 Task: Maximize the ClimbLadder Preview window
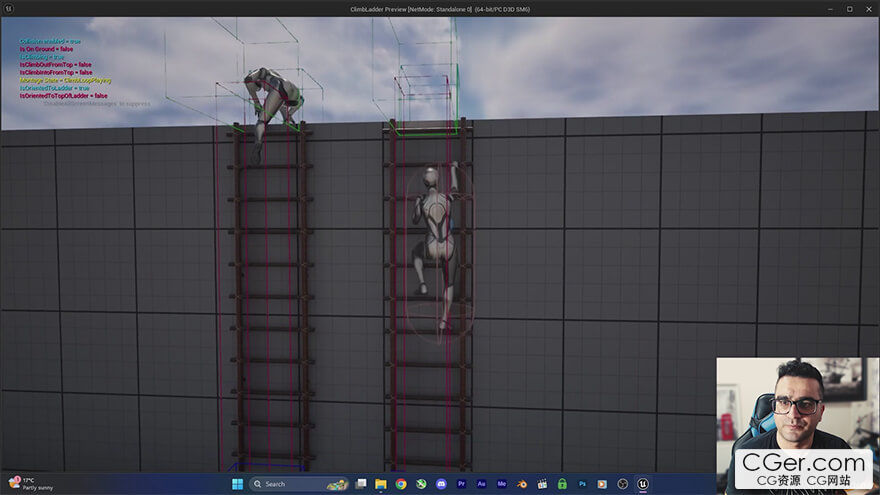849,8
